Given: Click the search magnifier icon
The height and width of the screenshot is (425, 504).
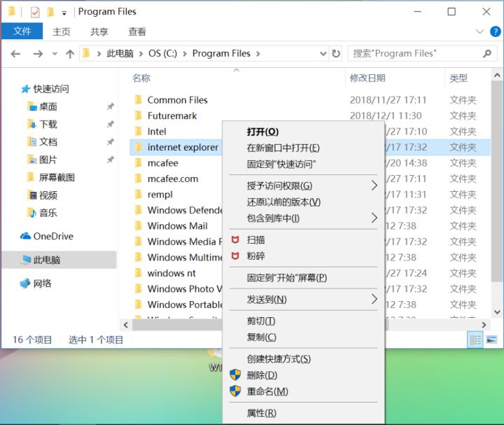Looking at the screenshot, I should coord(487,53).
